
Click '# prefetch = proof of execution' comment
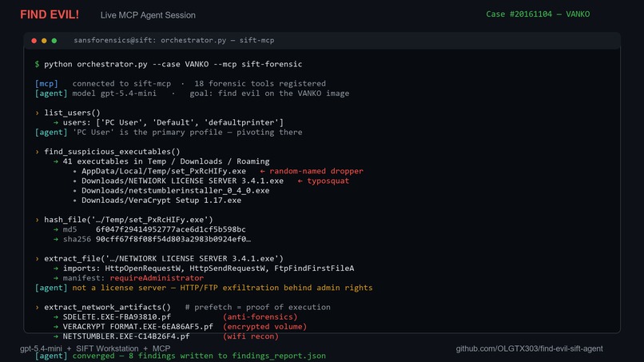click(x=257, y=308)
